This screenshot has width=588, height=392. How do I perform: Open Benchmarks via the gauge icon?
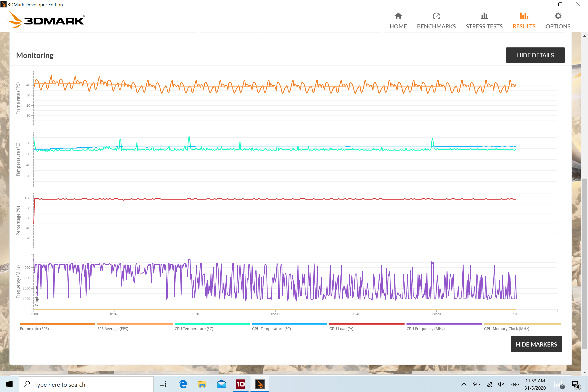point(436,16)
